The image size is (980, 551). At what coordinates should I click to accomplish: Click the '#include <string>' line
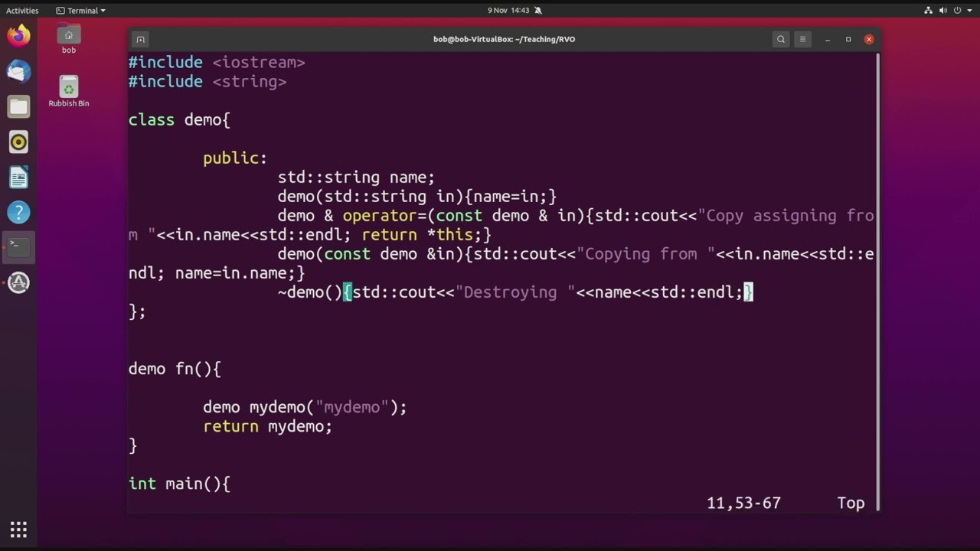coord(207,82)
